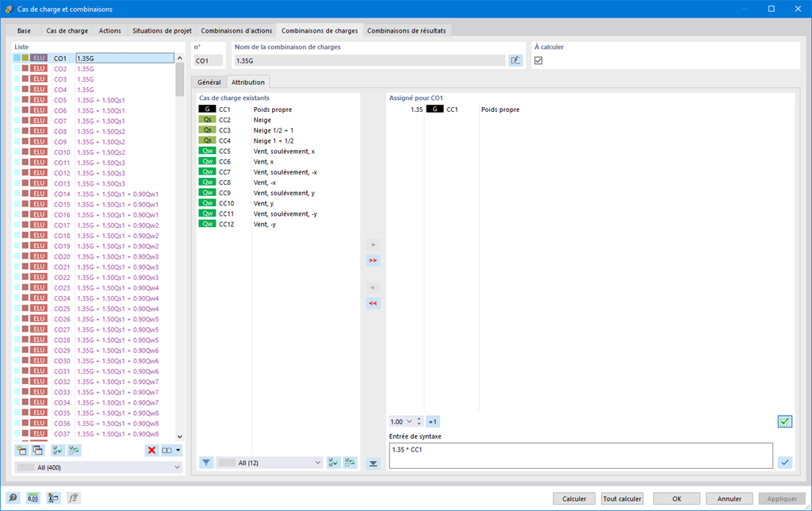Click the Entrée de syntaxe input field
The width and height of the screenshot is (812, 511).
coord(580,455)
